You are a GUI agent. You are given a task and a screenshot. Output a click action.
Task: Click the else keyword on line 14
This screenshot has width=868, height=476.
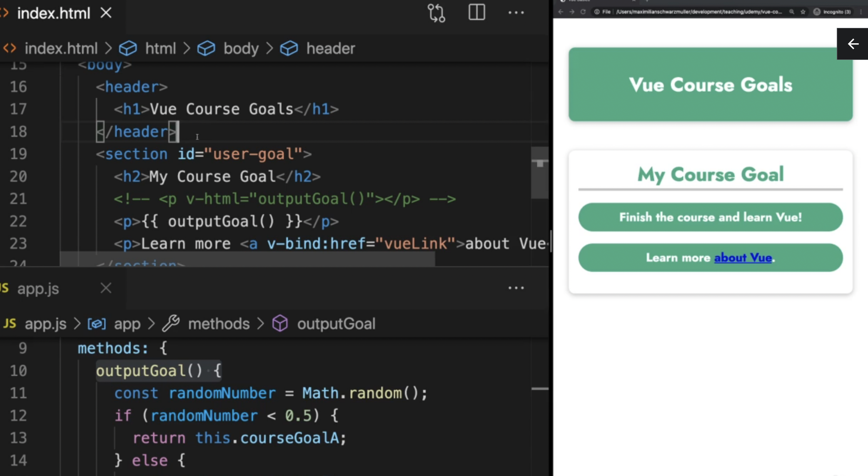pyautogui.click(x=150, y=461)
